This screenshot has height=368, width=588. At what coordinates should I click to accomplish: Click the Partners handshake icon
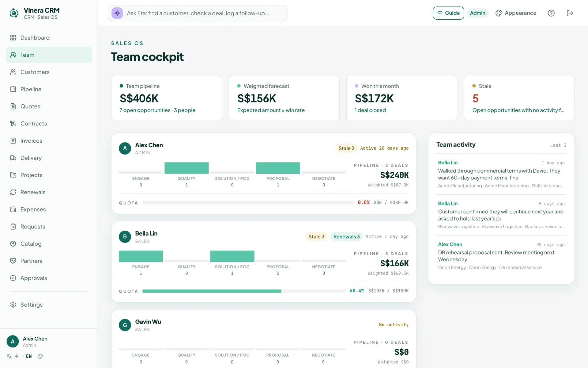[x=13, y=261]
